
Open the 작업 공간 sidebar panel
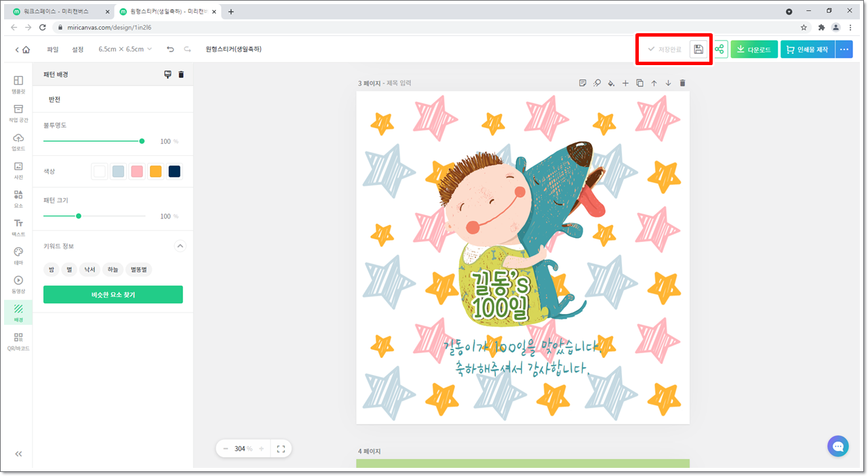click(x=18, y=113)
